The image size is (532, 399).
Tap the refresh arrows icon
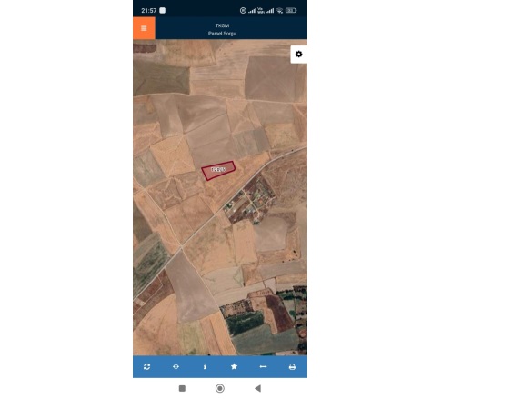147,366
